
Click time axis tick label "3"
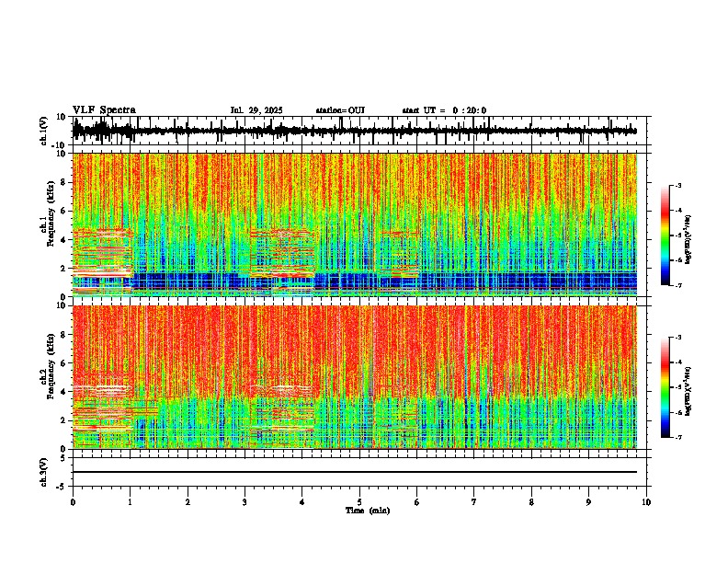click(x=245, y=502)
